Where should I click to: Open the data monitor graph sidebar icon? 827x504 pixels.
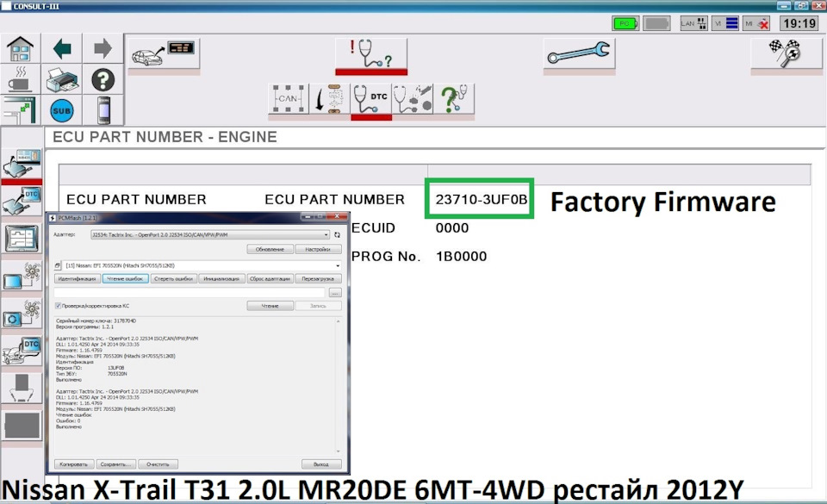click(x=22, y=239)
